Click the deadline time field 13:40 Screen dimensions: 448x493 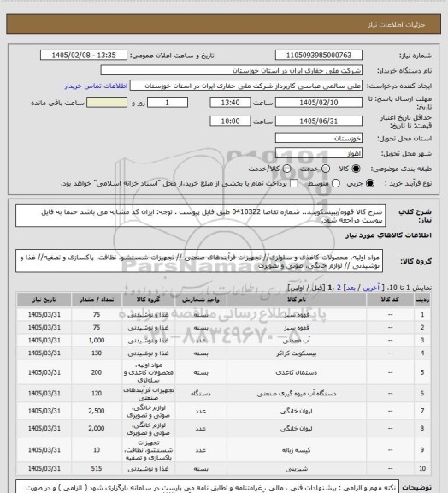(230, 103)
